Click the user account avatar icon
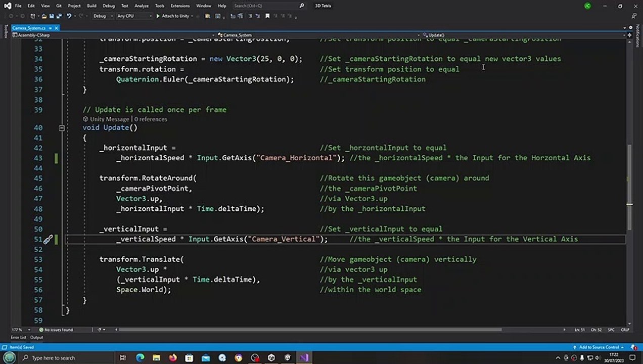643x364 pixels. point(587,6)
